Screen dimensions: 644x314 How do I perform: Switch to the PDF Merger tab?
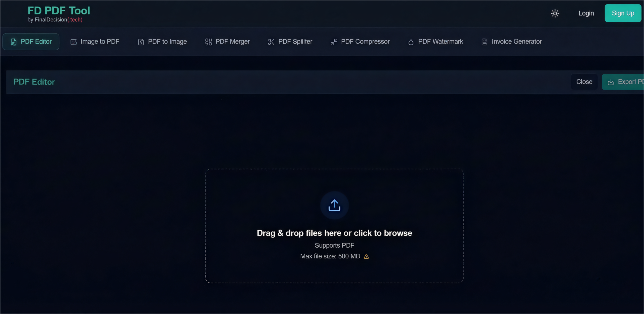(x=227, y=42)
